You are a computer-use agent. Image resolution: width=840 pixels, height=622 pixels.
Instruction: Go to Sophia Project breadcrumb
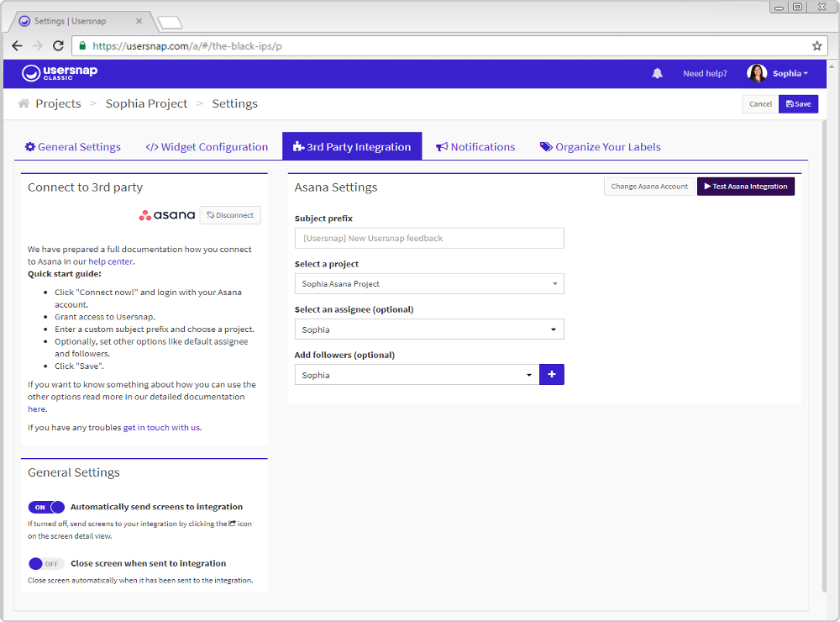(x=146, y=103)
